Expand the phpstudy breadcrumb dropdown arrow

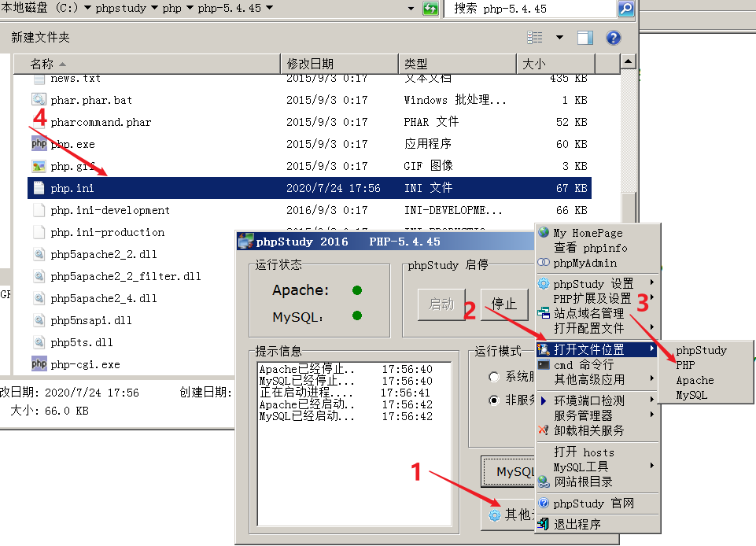pyautogui.click(x=154, y=8)
